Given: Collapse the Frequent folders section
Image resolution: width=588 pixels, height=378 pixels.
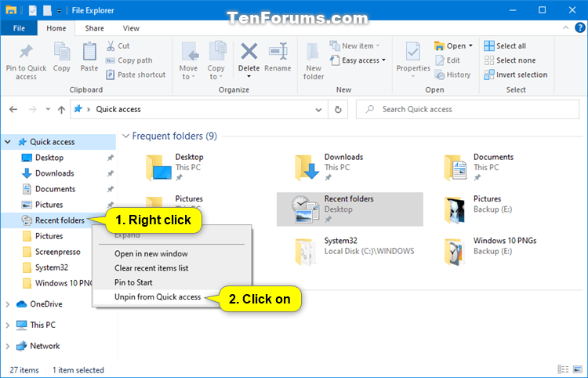Looking at the screenshot, I should coord(126,136).
